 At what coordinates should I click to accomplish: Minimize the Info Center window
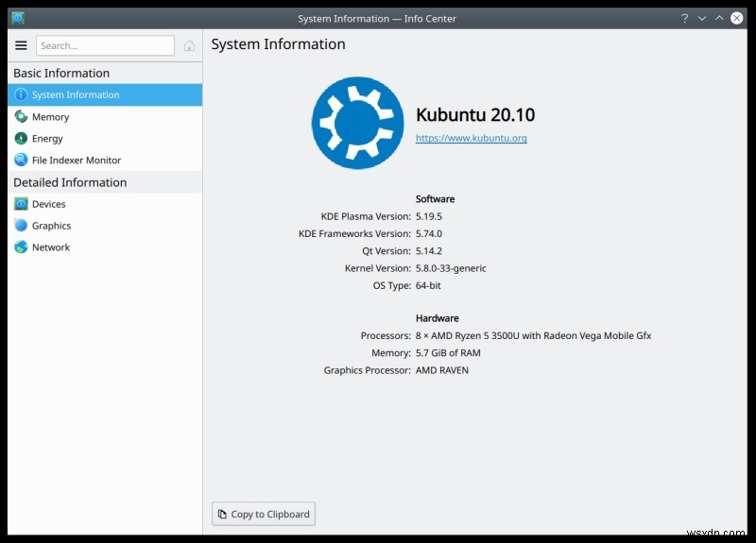click(702, 18)
